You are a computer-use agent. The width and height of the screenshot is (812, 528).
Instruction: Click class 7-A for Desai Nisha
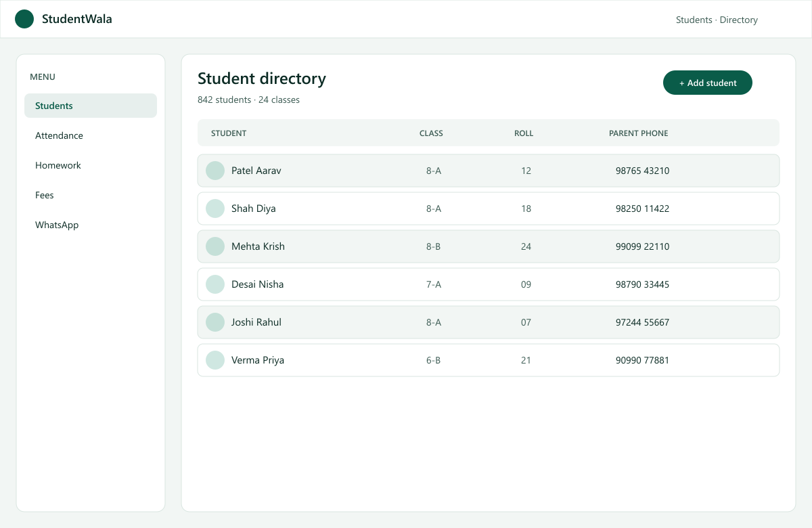[x=434, y=284]
